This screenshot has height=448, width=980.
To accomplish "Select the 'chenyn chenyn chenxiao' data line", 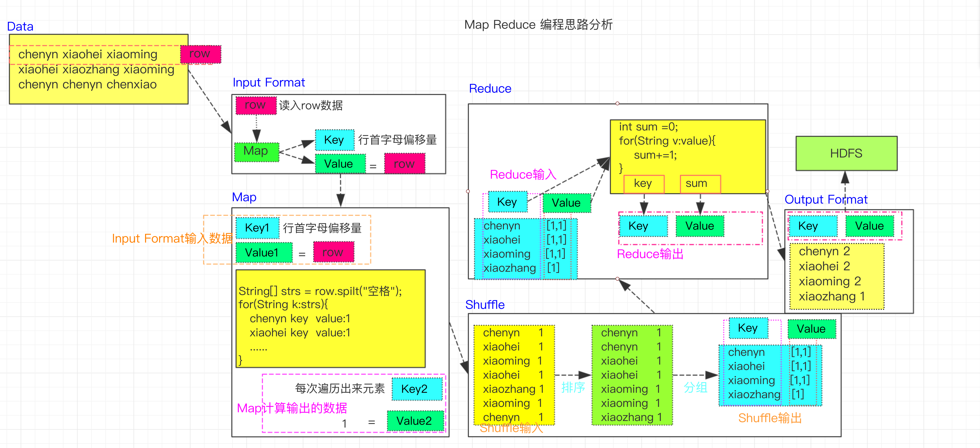I will click(x=87, y=84).
